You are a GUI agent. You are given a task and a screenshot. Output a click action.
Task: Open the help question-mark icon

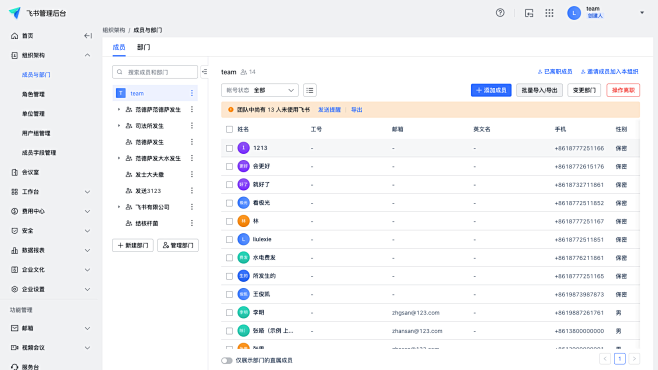click(500, 13)
